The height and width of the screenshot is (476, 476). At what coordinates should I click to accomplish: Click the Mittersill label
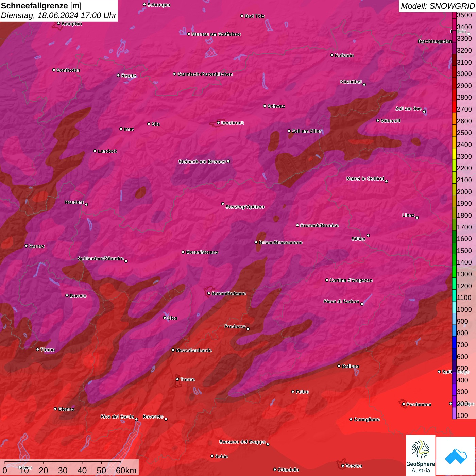click(390, 121)
